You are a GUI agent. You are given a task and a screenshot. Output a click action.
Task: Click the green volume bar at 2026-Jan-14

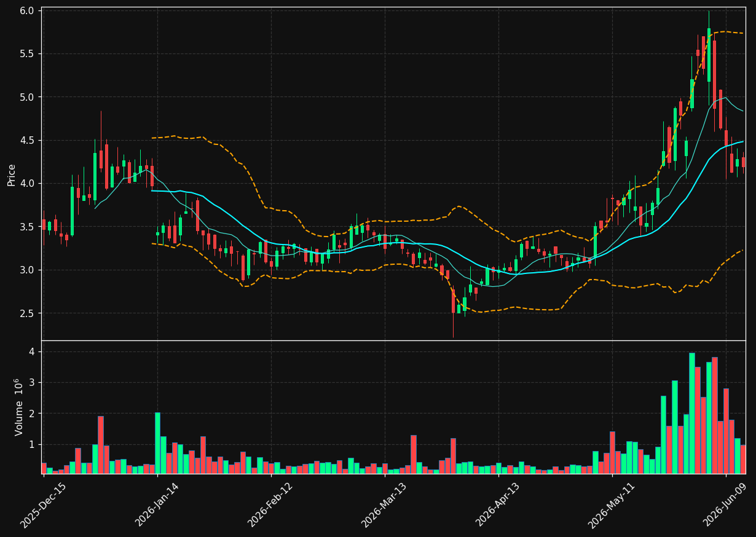pos(157,443)
